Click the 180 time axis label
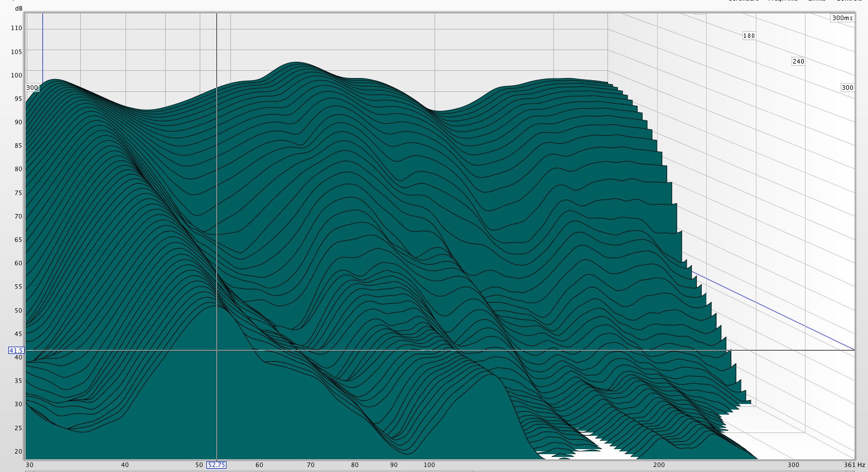The height and width of the screenshot is (472, 868). tap(749, 36)
